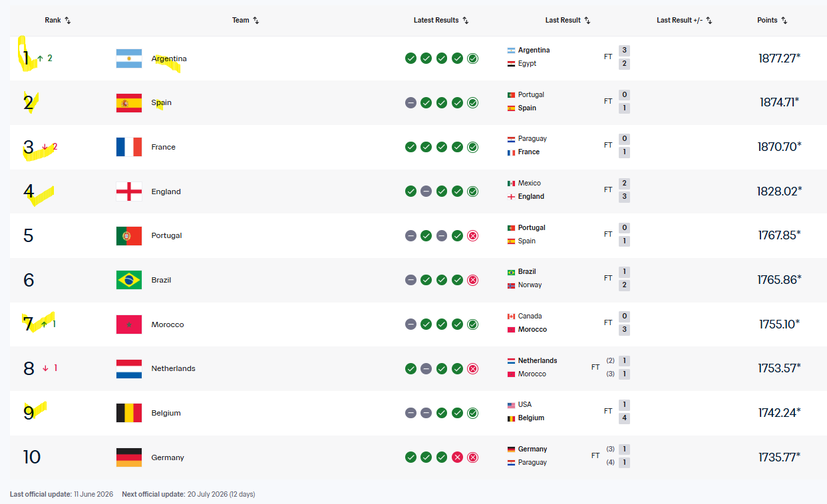
Task: Click Portugal's red loss result icon
Action: tap(473, 235)
